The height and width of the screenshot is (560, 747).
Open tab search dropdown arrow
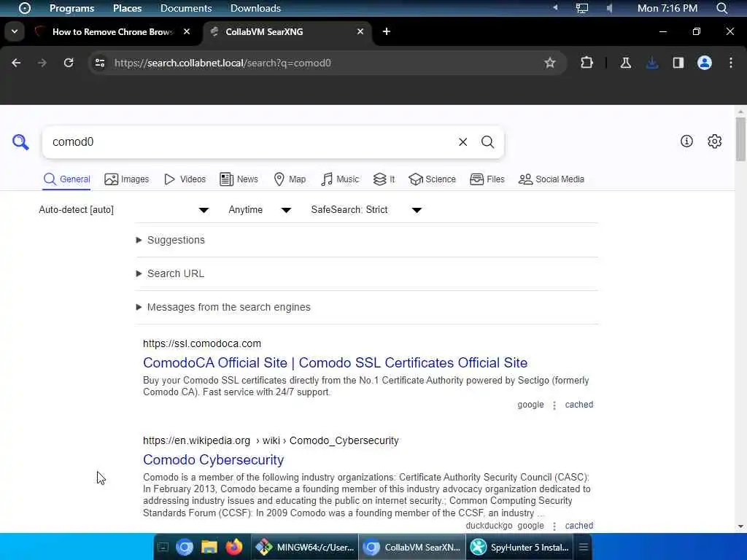pyautogui.click(x=15, y=31)
